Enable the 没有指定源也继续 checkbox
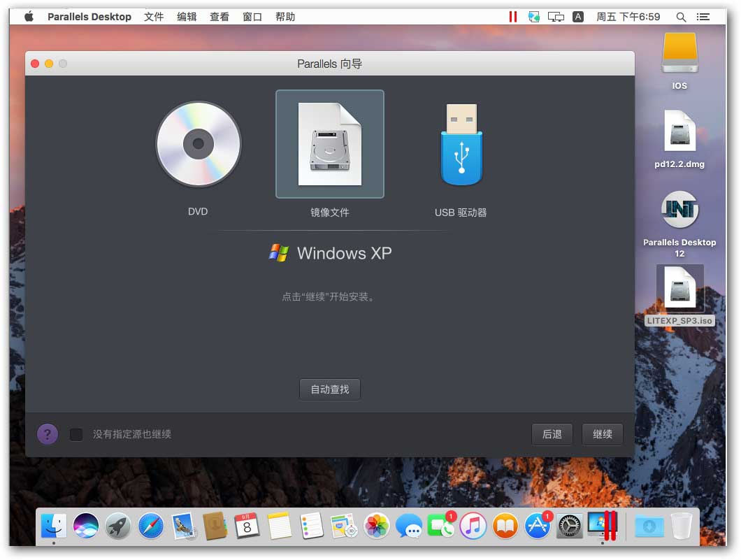Screen dimensions: 741x560 click(x=76, y=434)
